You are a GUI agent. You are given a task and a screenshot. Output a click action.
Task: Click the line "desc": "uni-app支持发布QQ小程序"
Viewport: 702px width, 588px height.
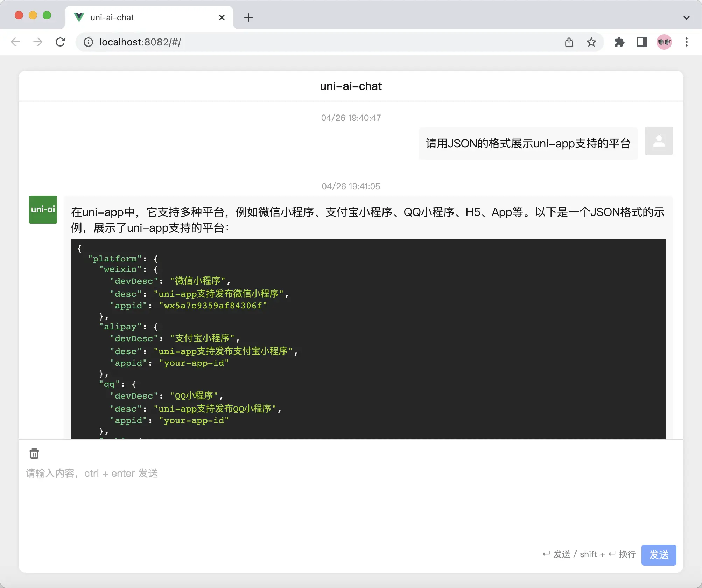196,408
